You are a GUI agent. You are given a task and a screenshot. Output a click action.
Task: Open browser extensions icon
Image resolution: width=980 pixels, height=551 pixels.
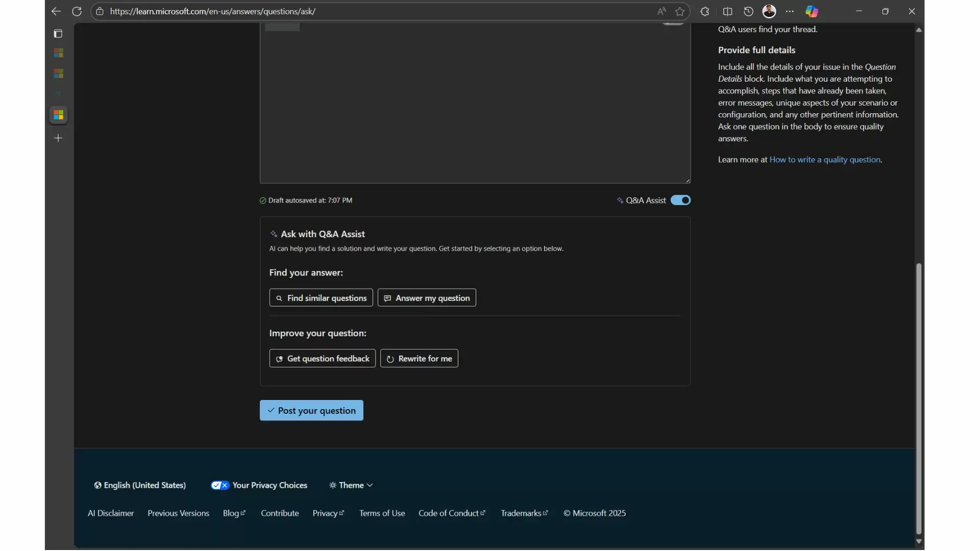[705, 11]
